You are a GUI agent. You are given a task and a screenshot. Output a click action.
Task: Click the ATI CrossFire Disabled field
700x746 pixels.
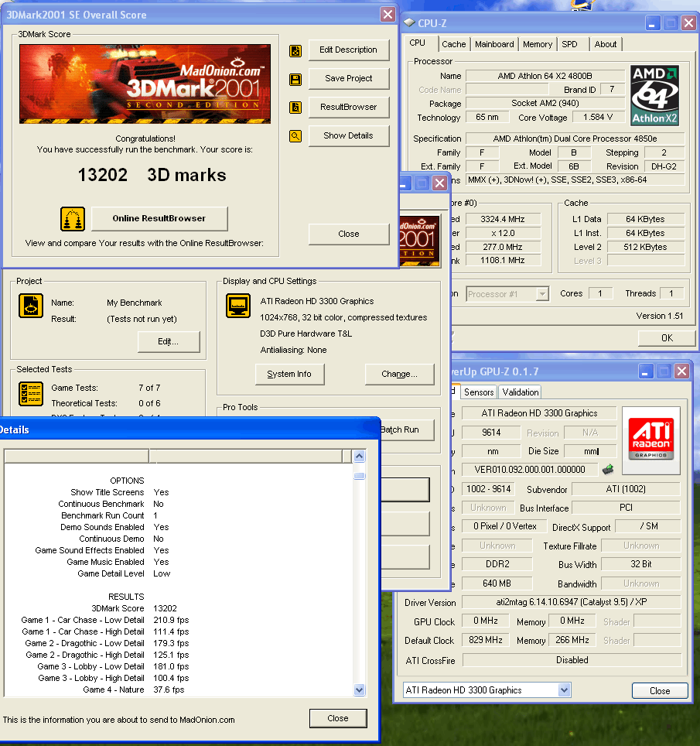coord(572,660)
